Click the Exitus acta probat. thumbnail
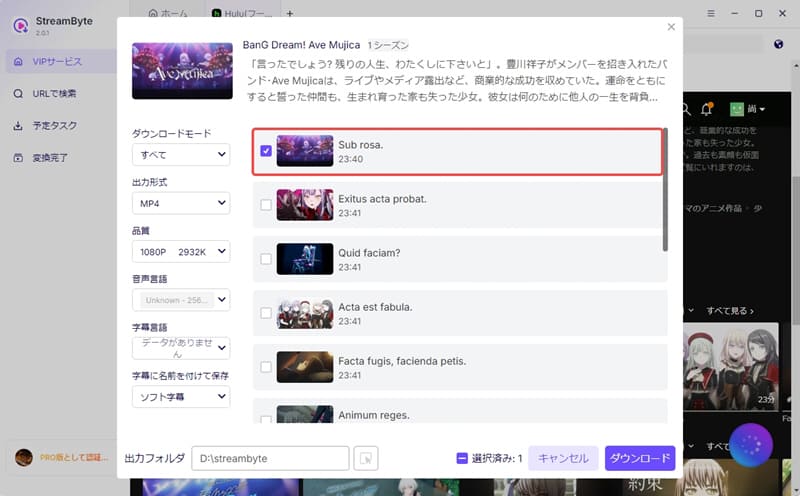800x496 pixels. pyautogui.click(x=305, y=205)
